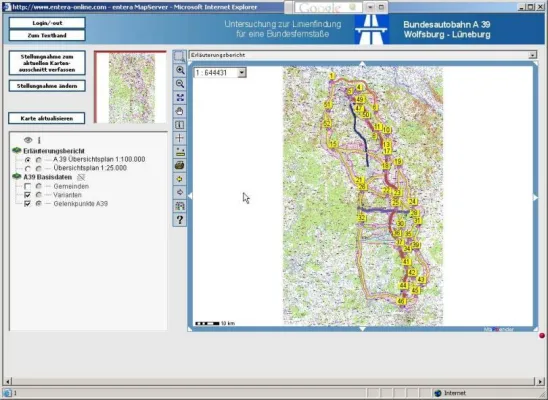The height and width of the screenshot is (400, 548).
Task: Click the Login/-out button
Action: pos(47,23)
